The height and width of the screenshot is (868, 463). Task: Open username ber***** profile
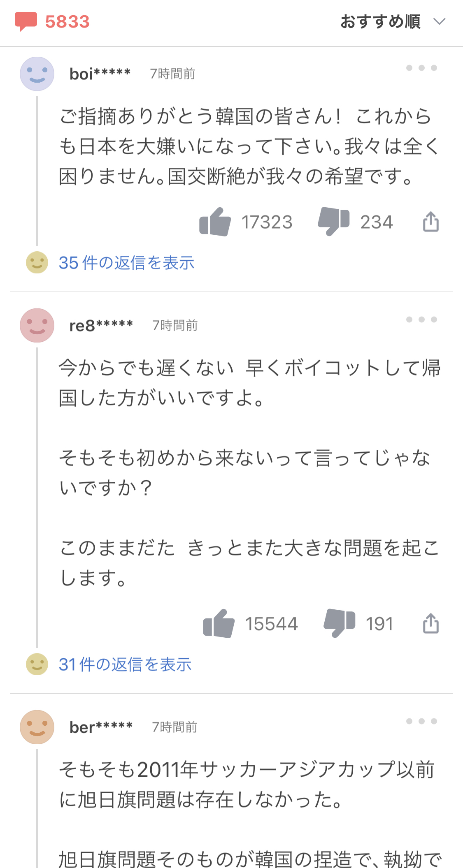click(x=101, y=727)
